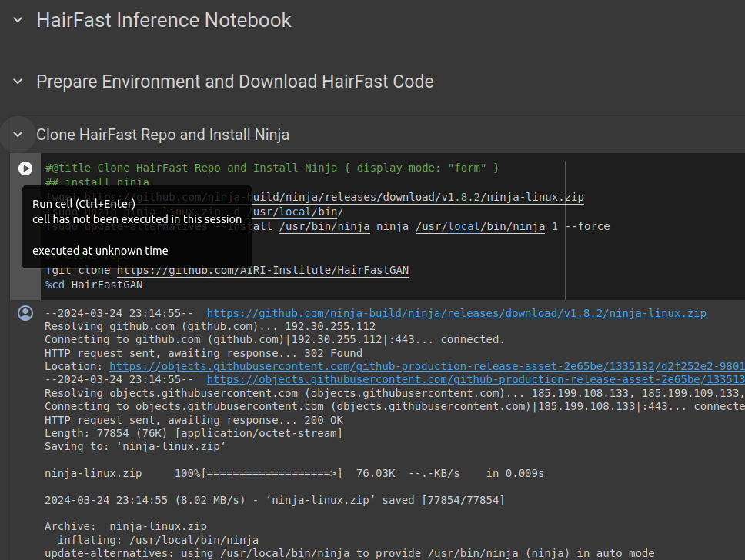Open the ninja-linux.zip release URL in the code cell
Viewport: 745px width, 560px height.
point(431,197)
